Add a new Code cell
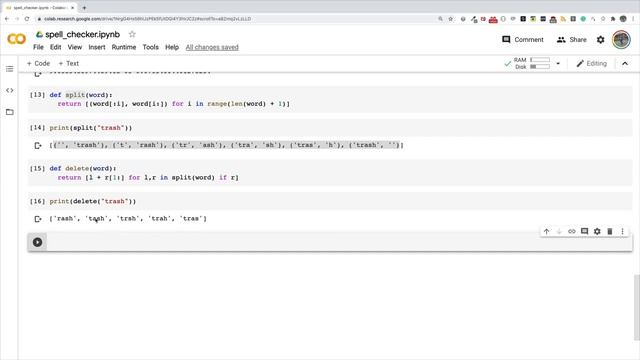 point(38,64)
